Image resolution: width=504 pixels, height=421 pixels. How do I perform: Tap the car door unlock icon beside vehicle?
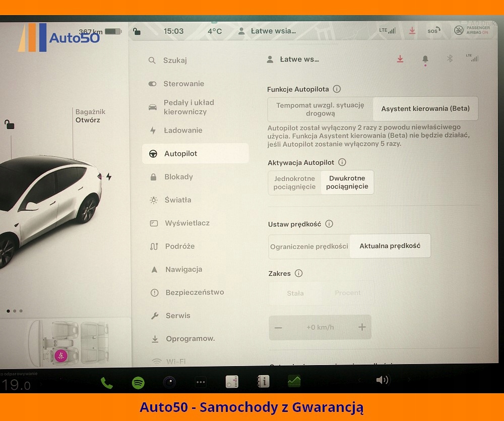pos(9,124)
